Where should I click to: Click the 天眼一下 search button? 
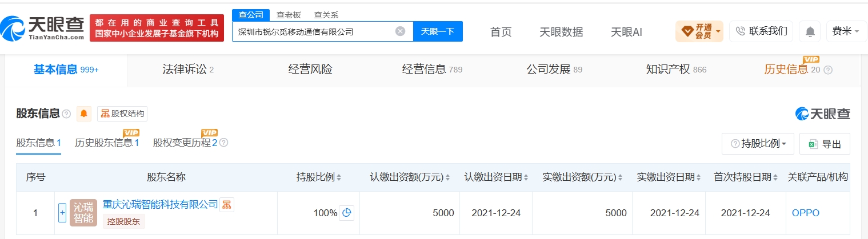coord(438,31)
